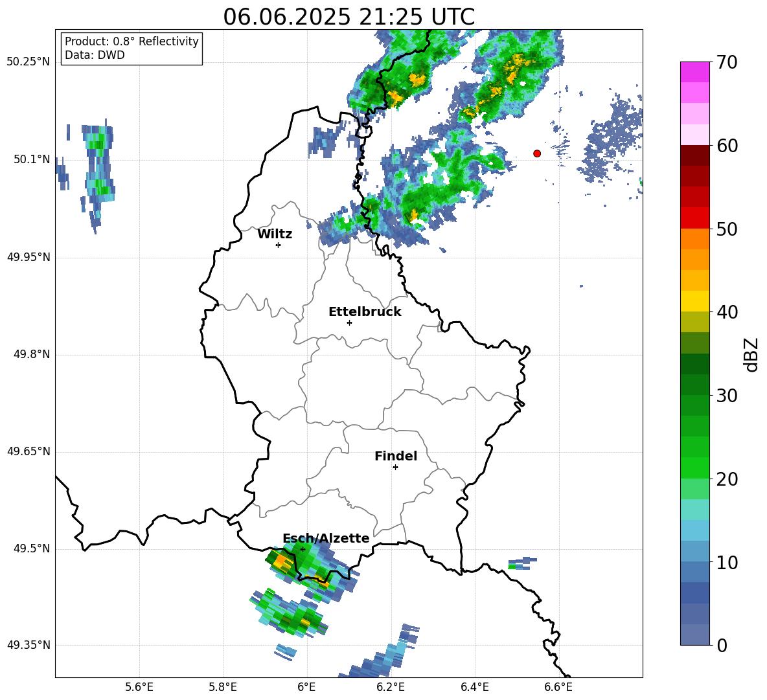Screen dimensions: 767x700
Task: Click the 30 value on the colorbar
Action: click(x=727, y=396)
